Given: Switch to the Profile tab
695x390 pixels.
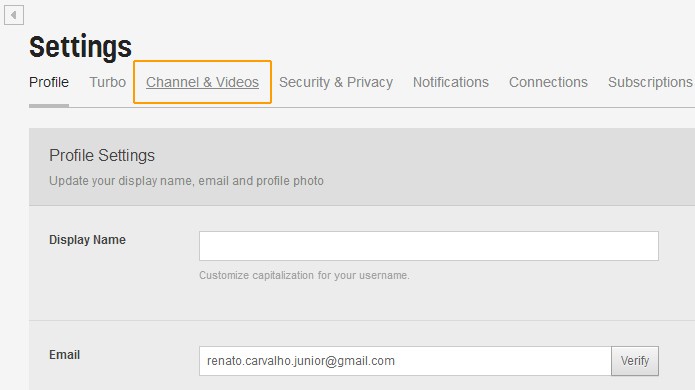Looking at the screenshot, I should click(49, 82).
